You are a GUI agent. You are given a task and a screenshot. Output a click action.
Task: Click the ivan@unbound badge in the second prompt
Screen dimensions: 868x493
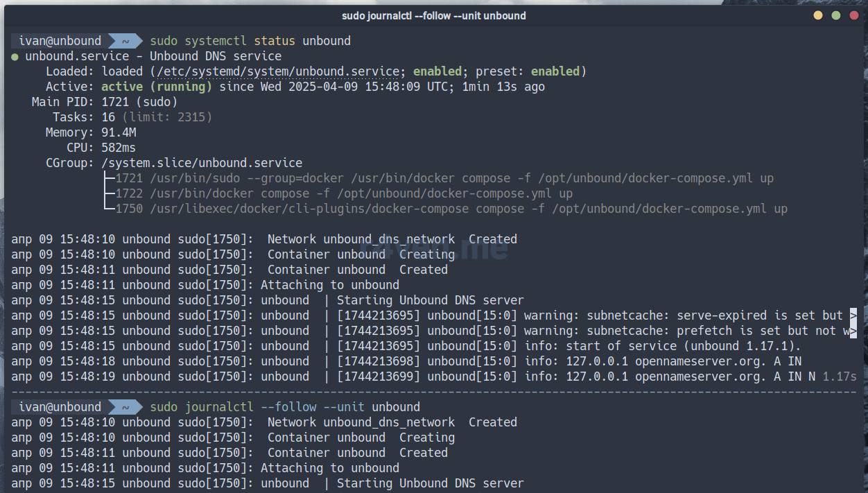tap(60, 407)
